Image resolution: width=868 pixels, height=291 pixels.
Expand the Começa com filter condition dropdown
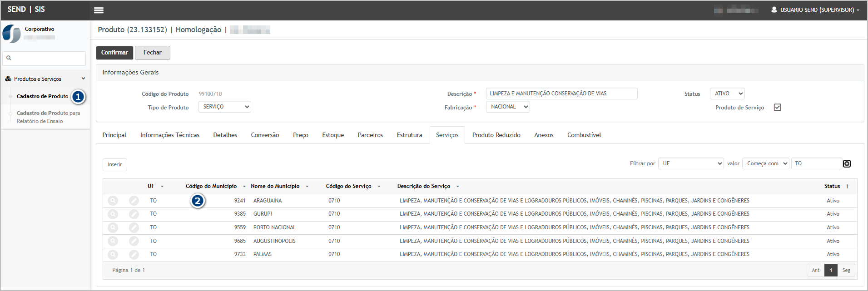(x=766, y=164)
